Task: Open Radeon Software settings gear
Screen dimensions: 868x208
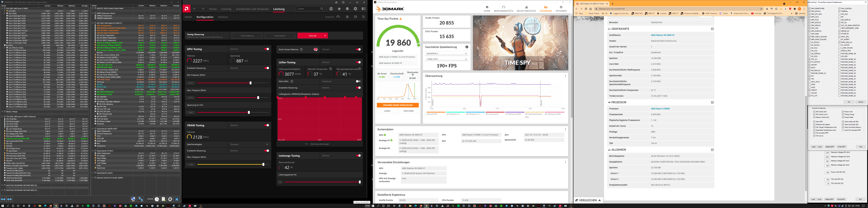Action: [355, 9]
